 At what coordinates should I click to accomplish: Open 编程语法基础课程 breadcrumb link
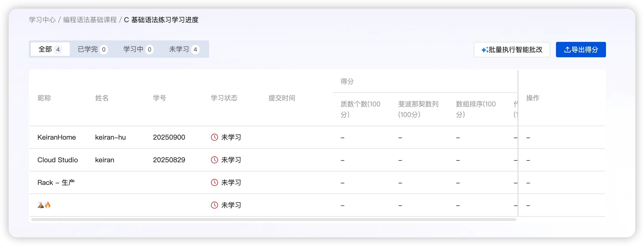[x=90, y=20]
